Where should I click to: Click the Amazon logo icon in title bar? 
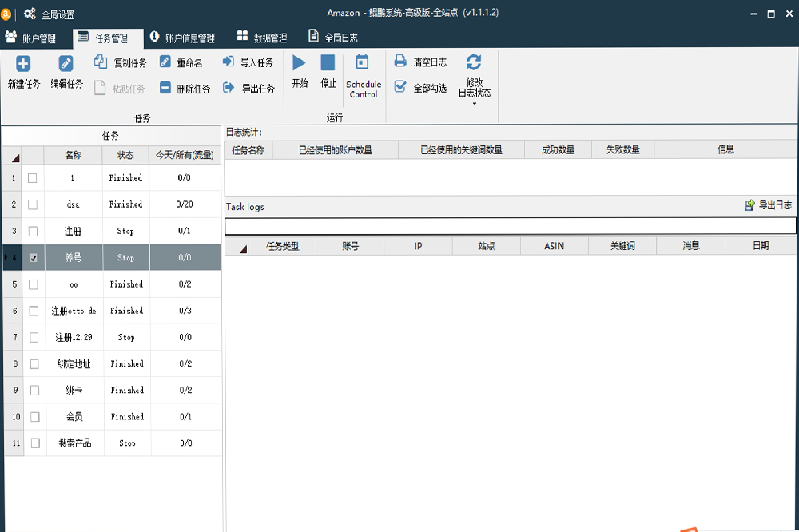6,14
